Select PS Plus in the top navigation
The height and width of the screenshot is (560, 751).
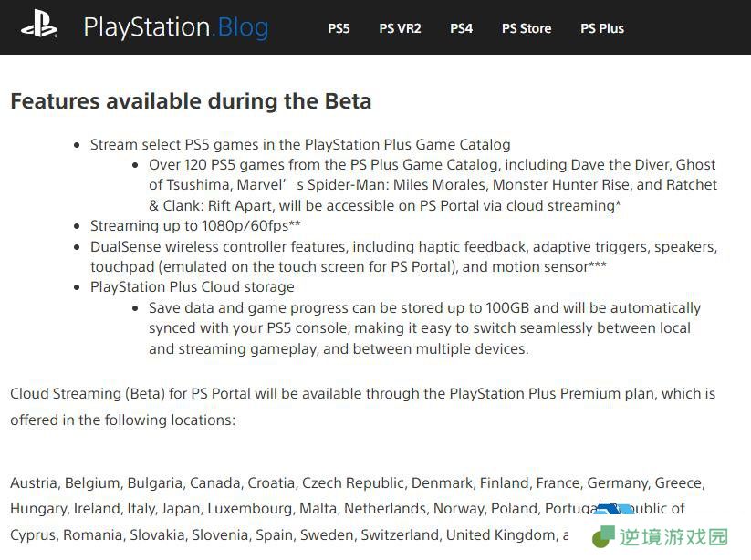coord(602,28)
